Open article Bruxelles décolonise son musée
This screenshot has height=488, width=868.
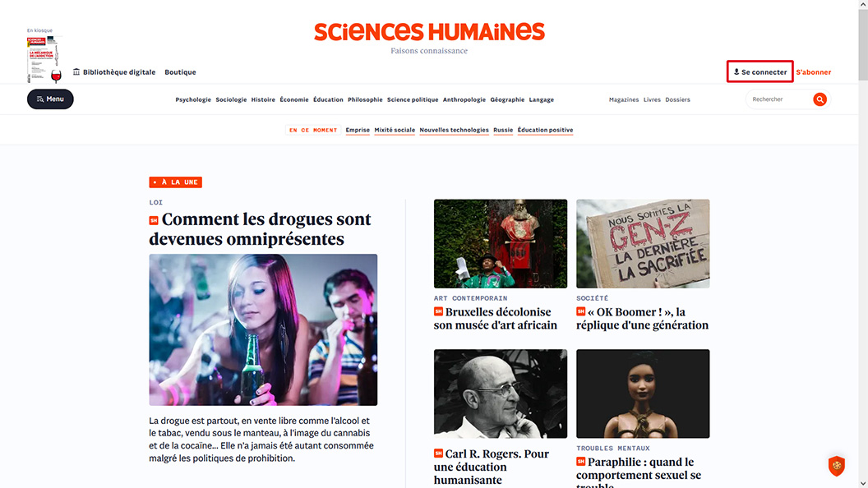pyautogui.click(x=496, y=319)
